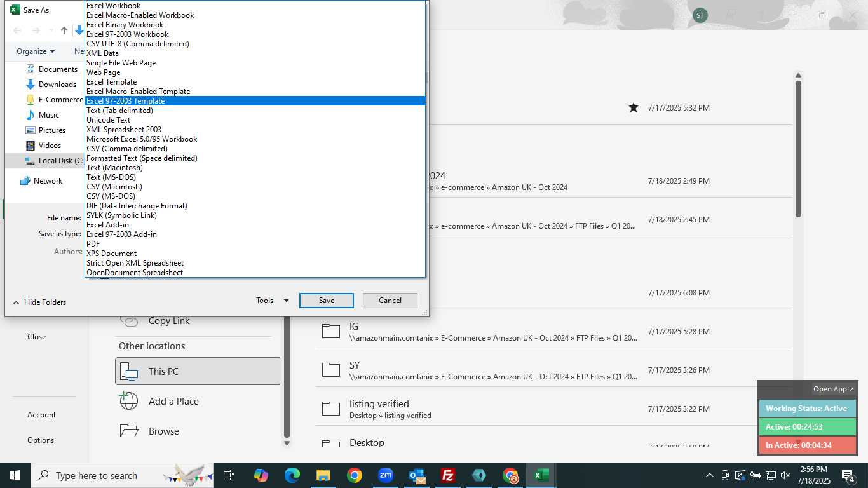
Task: Pick Microsoft Excel 5.0/95 Workbook
Action: coord(255,139)
